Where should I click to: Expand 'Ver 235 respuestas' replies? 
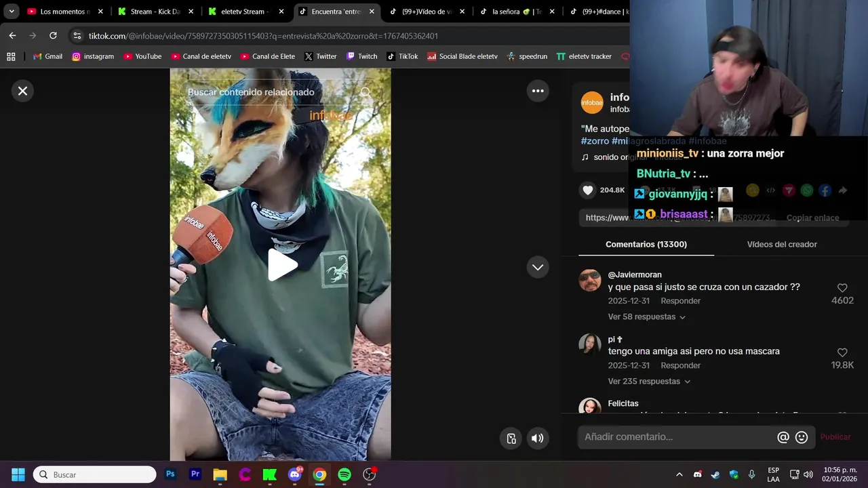649,382
